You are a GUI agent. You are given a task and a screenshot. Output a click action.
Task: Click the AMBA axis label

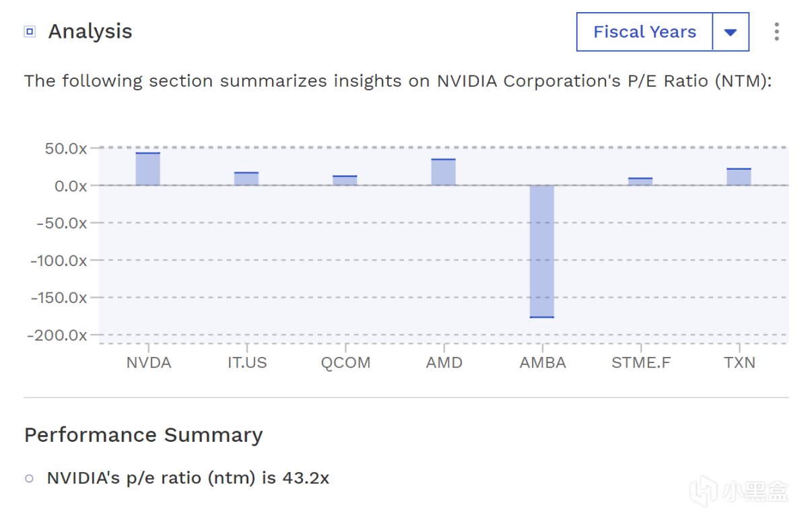(543, 362)
